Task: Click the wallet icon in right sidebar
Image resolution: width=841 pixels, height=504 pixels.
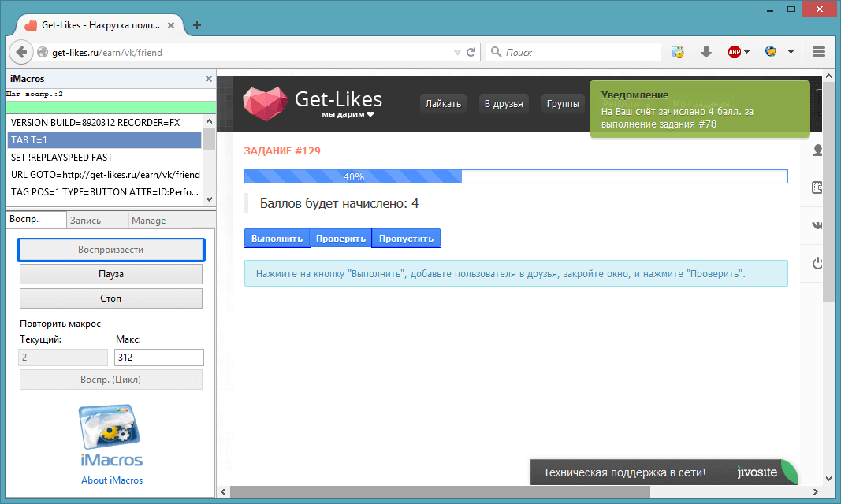Action: pos(817,187)
